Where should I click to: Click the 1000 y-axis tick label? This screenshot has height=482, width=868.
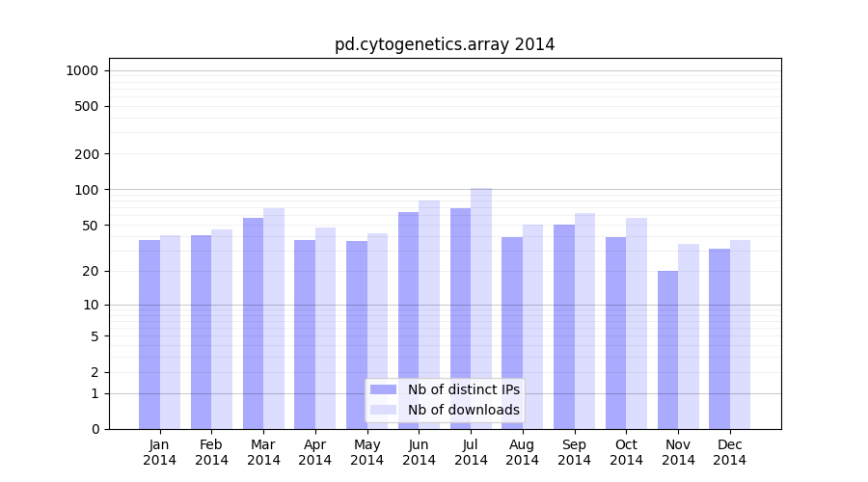[x=82, y=70]
